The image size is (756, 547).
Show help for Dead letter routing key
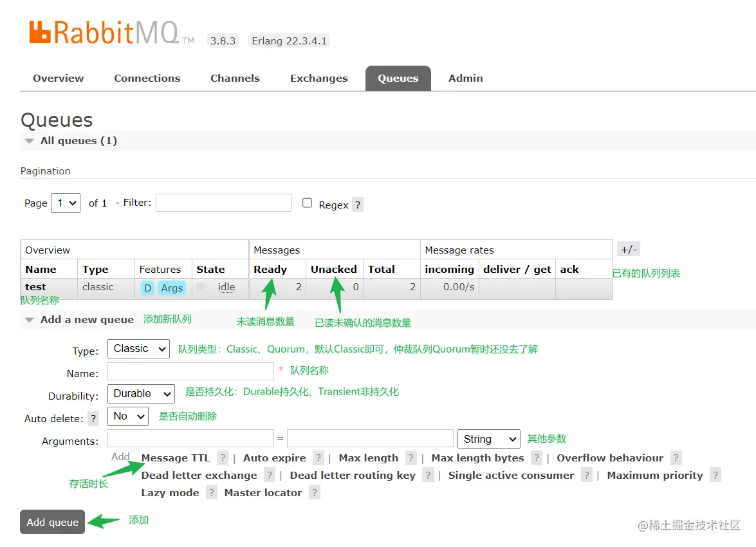[428, 475]
